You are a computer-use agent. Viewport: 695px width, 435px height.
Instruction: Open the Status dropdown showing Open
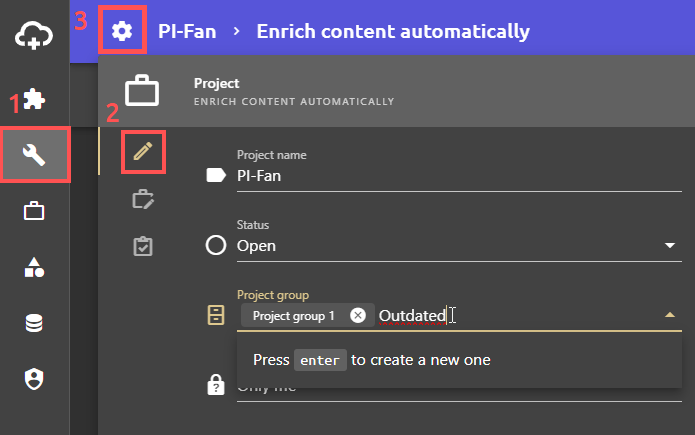click(459, 246)
